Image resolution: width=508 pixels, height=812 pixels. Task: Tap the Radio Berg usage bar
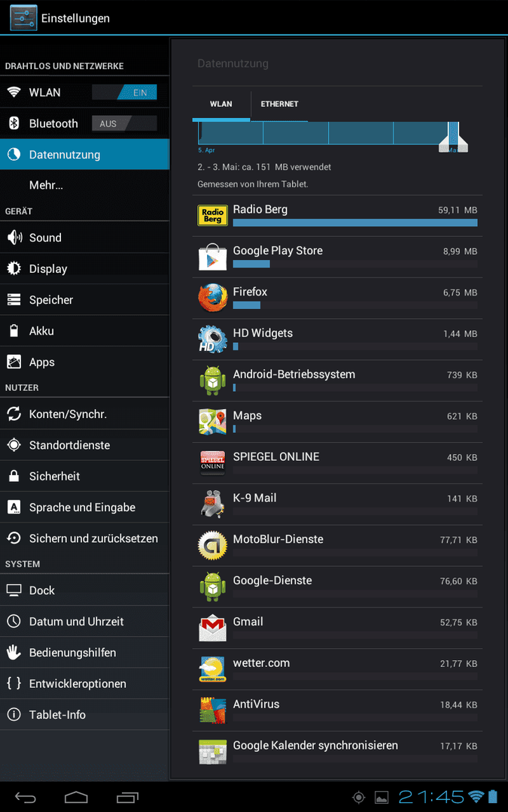[355, 223]
